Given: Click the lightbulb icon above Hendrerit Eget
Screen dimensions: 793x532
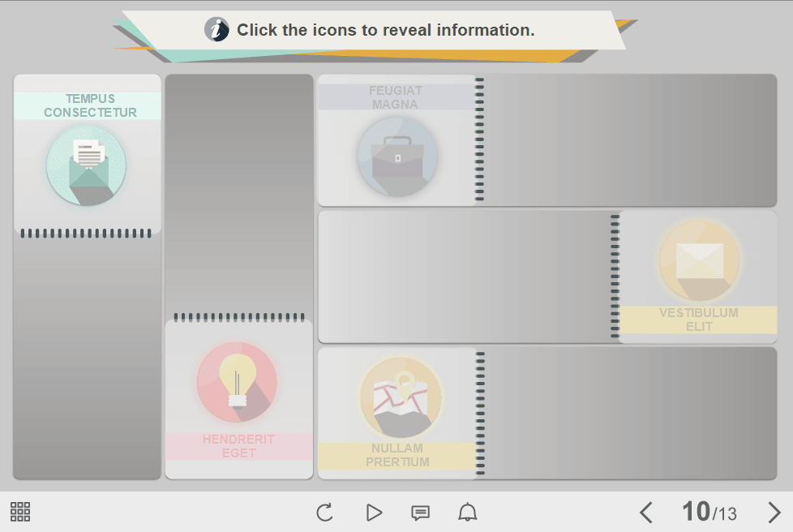Looking at the screenshot, I should (237, 382).
